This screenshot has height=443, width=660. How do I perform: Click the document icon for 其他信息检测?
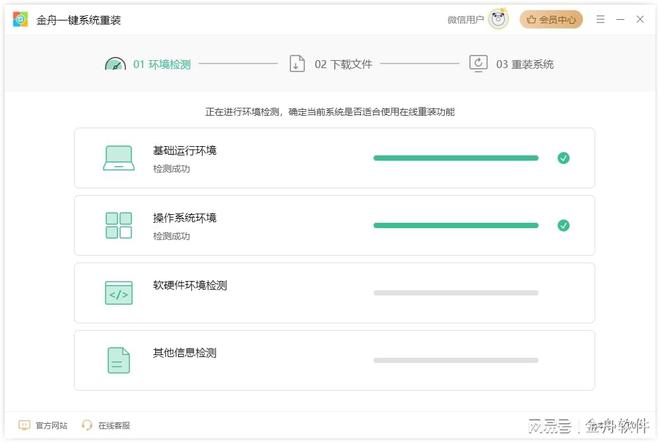(x=119, y=360)
